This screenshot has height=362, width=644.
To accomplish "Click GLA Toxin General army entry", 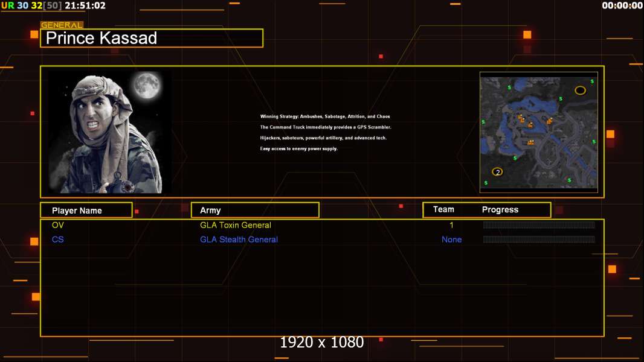I will (236, 225).
